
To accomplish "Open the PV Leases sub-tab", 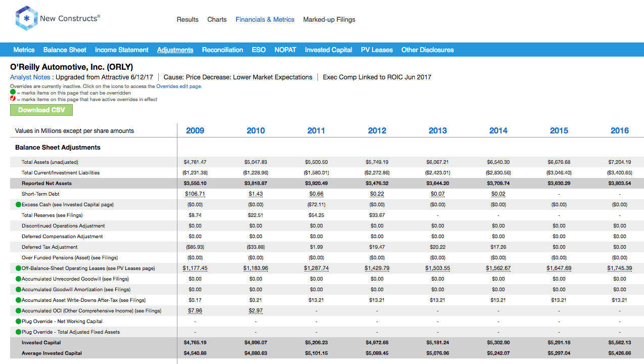I will coord(377,50).
